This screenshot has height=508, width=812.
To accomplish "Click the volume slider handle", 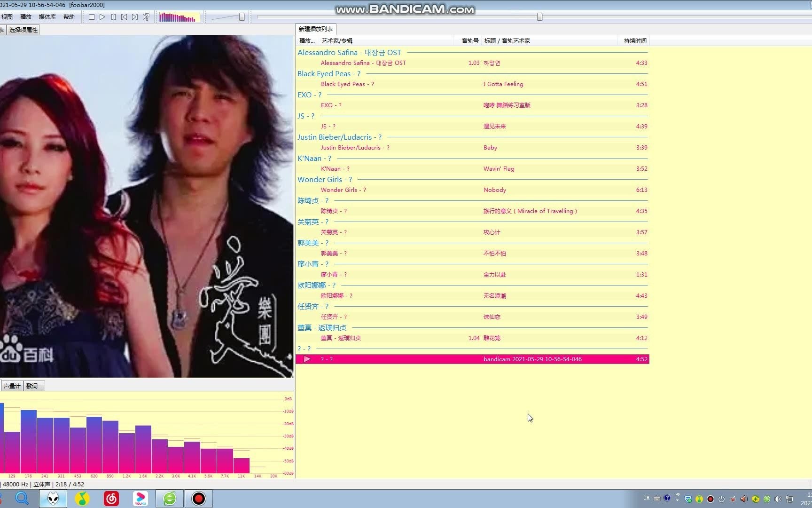I will pos(242,17).
